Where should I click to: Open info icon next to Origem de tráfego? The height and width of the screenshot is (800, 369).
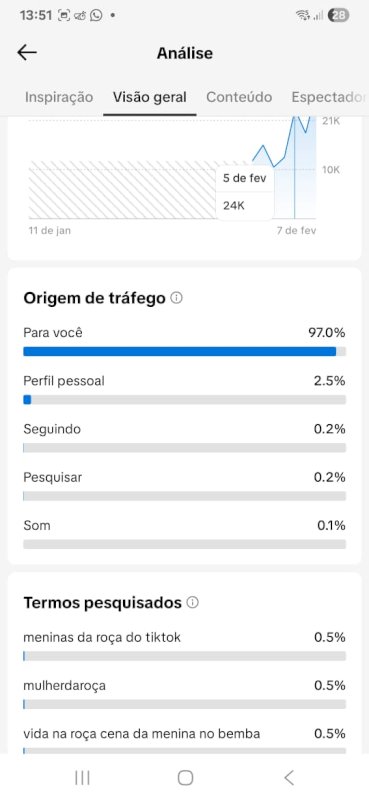point(176,297)
